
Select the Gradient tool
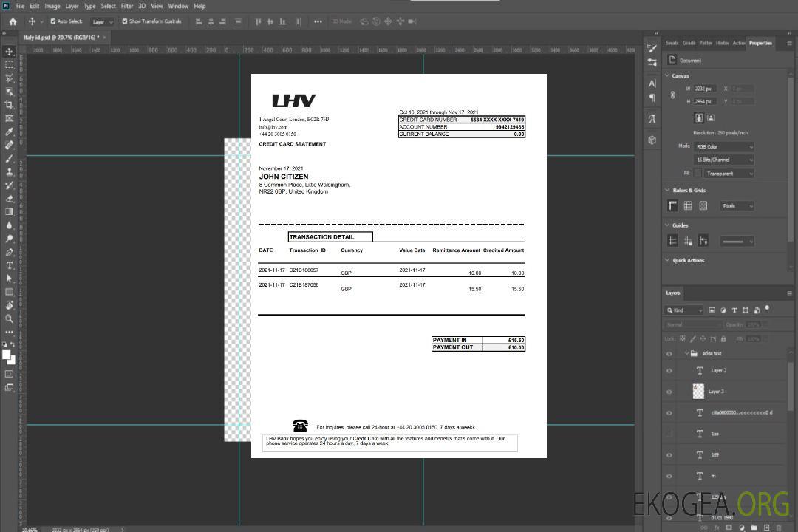click(x=9, y=211)
